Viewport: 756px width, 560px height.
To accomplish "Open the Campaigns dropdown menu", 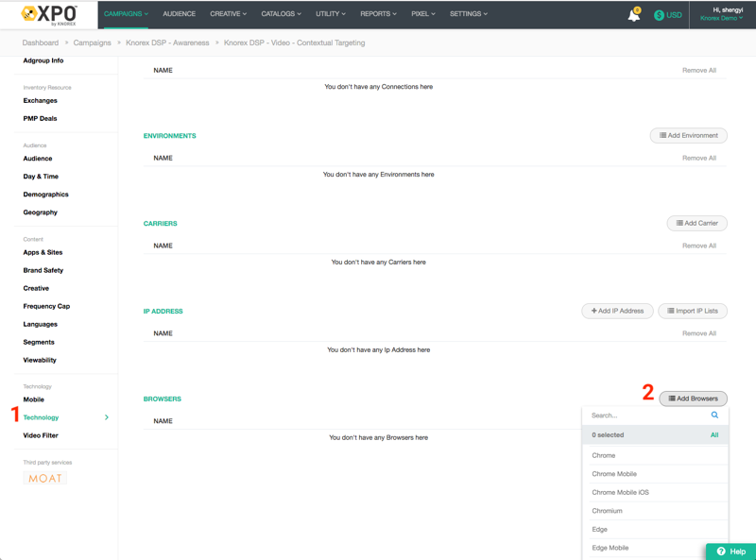I will [126, 14].
